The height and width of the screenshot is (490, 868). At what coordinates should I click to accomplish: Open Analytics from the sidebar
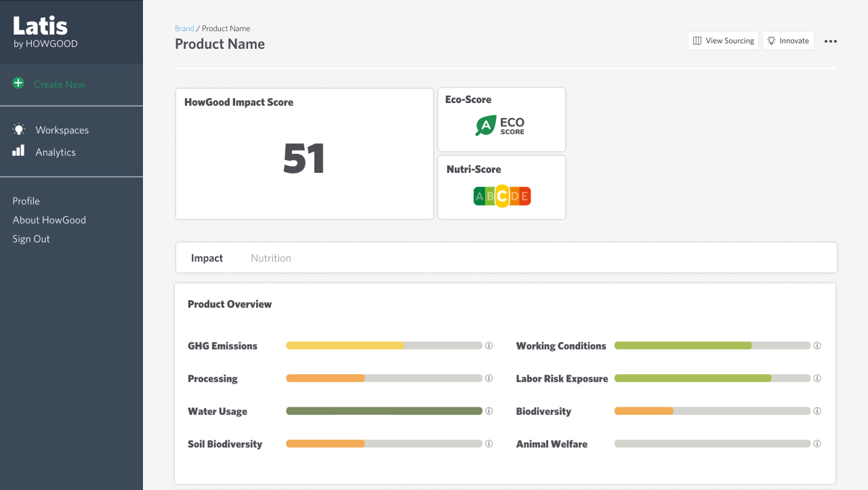click(56, 152)
